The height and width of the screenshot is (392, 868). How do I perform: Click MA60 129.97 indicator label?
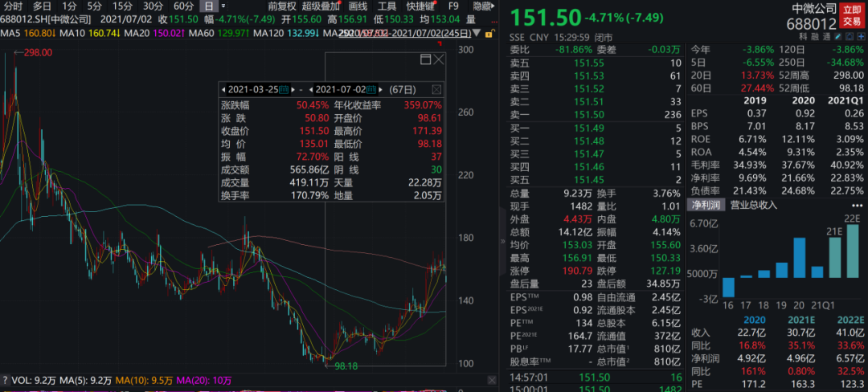(x=218, y=33)
